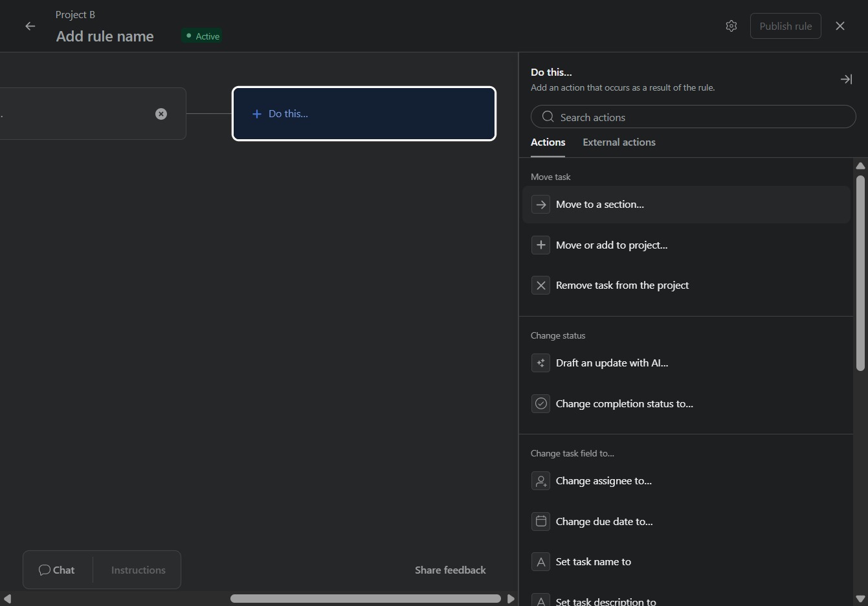Collapse the Do this side panel
Screen dimensions: 868x606
coord(846,79)
